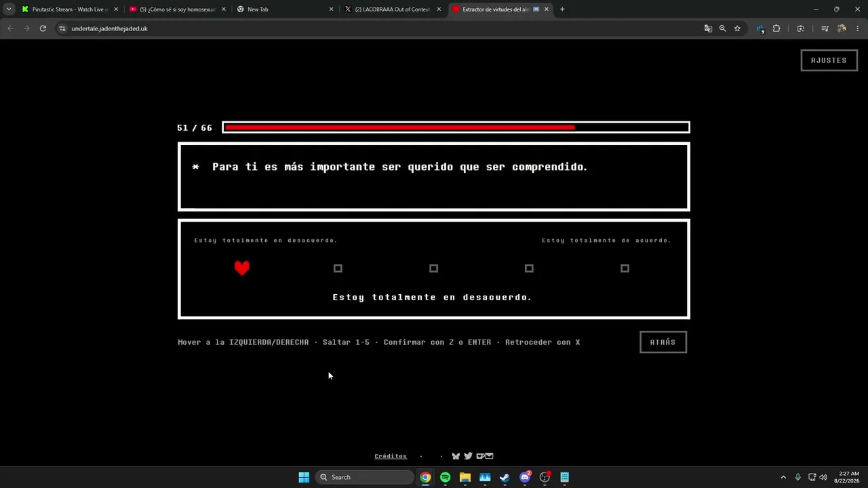The height and width of the screenshot is (488, 868).
Task: Switch to the LACOBRAAA Out of Context tab
Action: click(392, 9)
